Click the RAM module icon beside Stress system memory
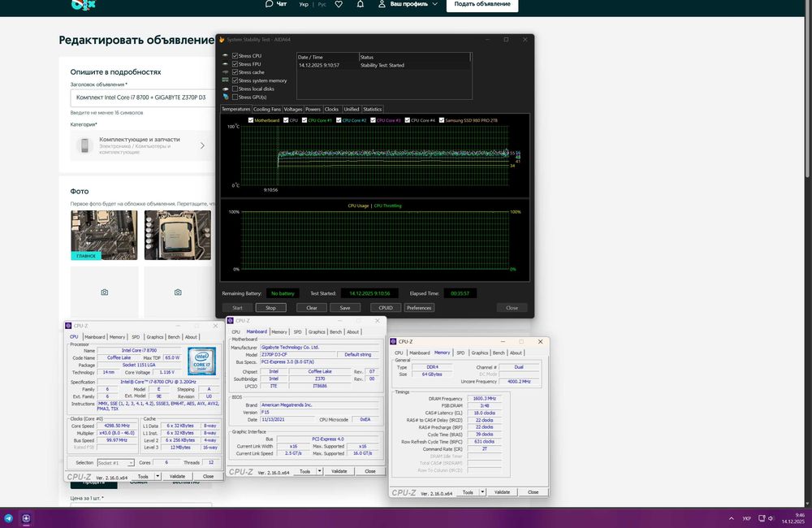 pos(225,80)
